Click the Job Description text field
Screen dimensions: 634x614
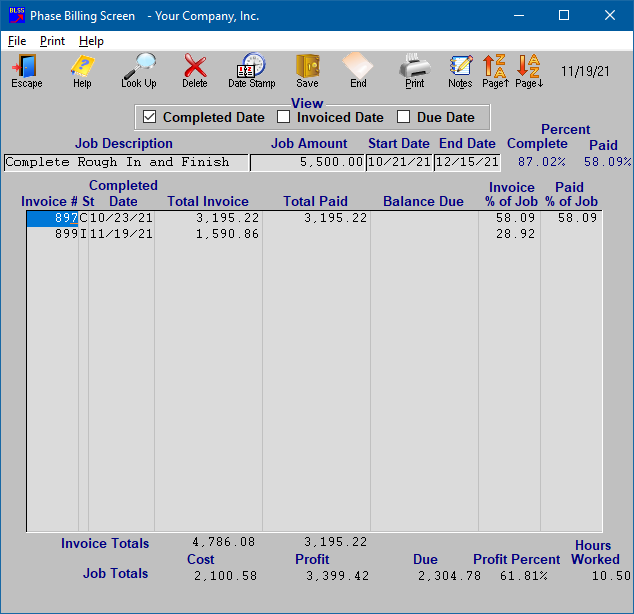coord(126,162)
